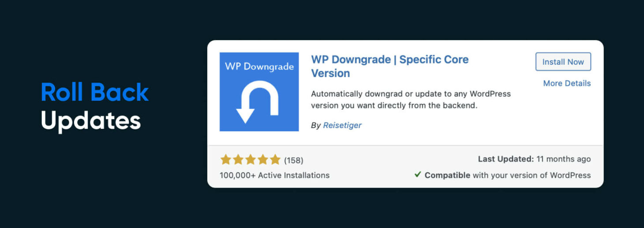Click the blue Roll Back heading
This screenshot has width=644, height=228.
tap(95, 92)
